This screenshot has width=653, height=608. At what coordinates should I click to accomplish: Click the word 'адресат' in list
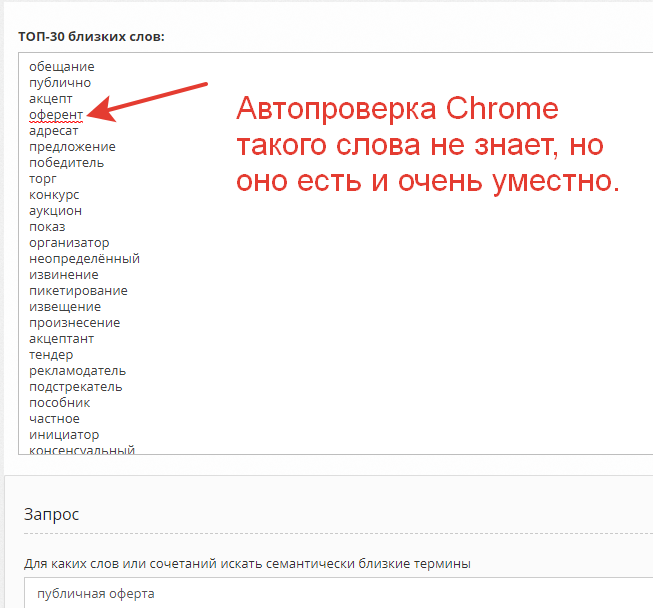tap(55, 131)
